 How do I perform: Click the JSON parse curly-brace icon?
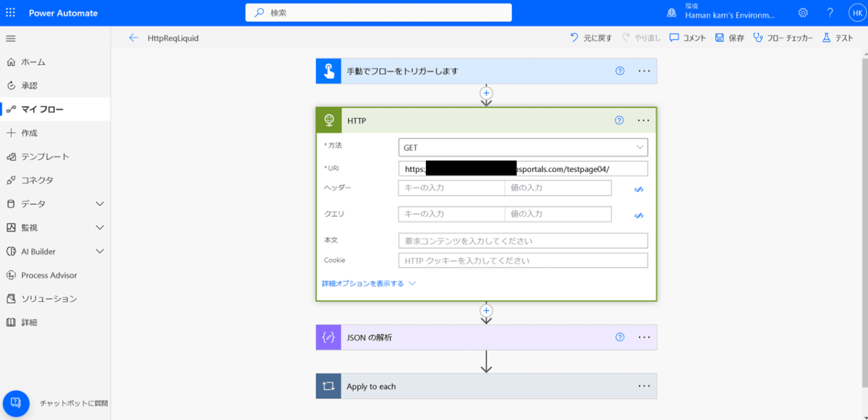tap(328, 337)
